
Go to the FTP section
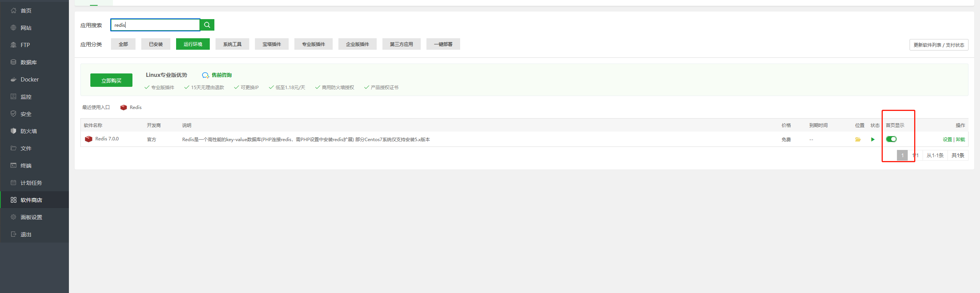point(34,45)
